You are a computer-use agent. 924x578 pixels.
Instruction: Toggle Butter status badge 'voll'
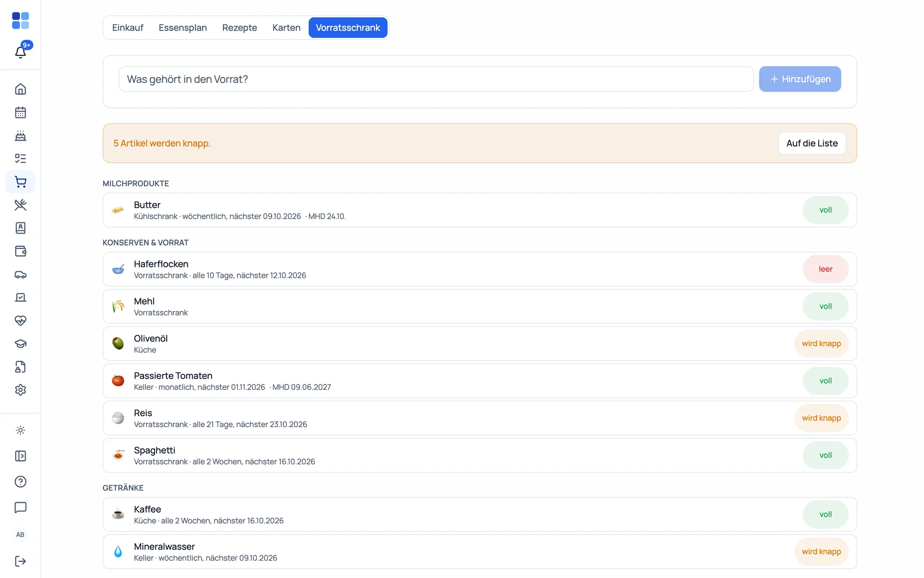coord(826,210)
